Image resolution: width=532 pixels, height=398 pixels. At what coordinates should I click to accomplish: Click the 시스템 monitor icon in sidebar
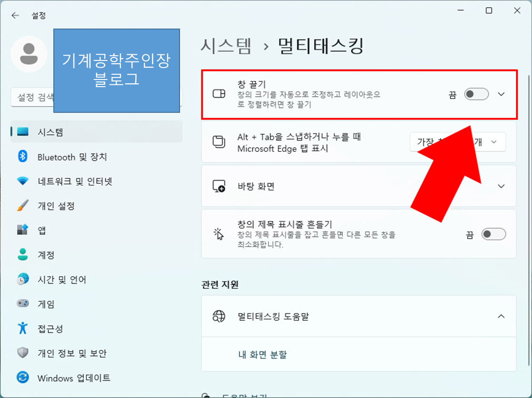point(23,131)
